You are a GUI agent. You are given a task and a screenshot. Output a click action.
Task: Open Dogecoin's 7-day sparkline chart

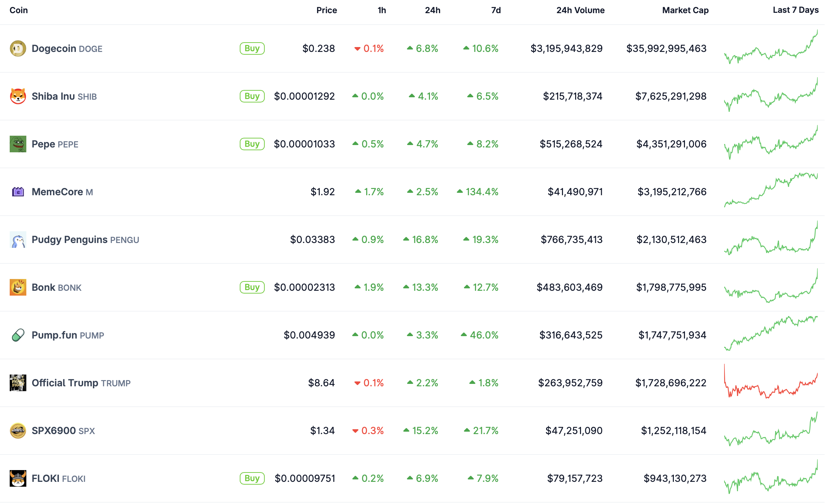pyautogui.click(x=771, y=48)
